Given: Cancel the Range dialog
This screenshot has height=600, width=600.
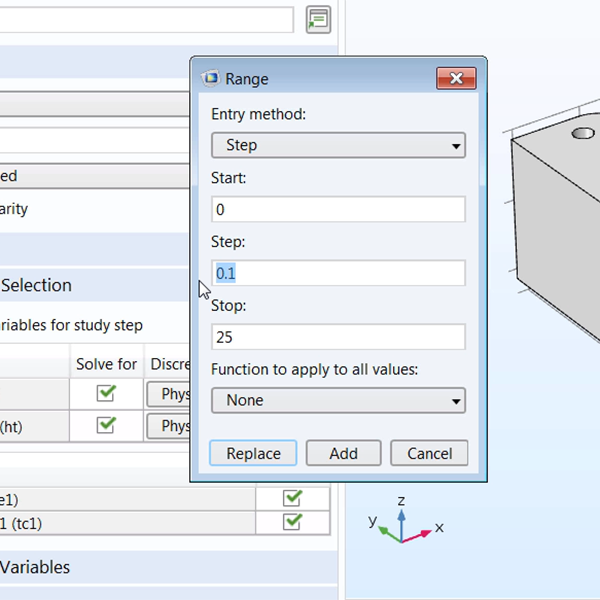Looking at the screenshot, I should [429, 453].
